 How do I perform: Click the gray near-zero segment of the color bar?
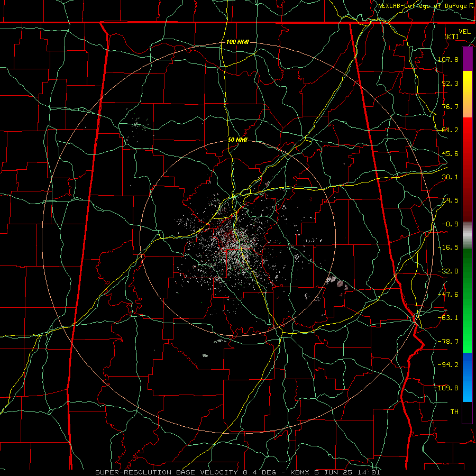tap(467, 235)
